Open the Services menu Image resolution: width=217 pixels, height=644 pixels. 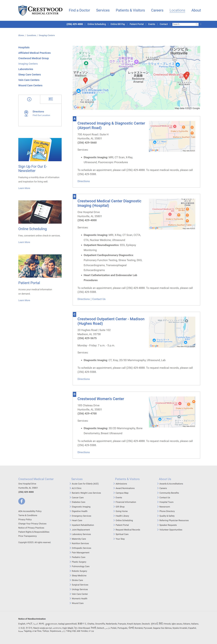103,10
